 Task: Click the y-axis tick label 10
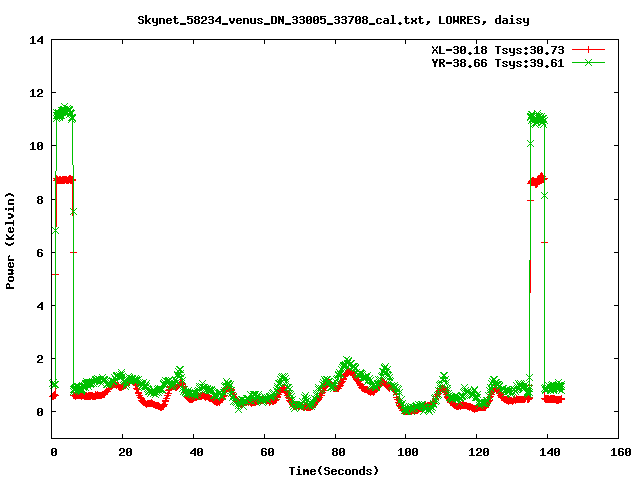(x=36, y=146)
